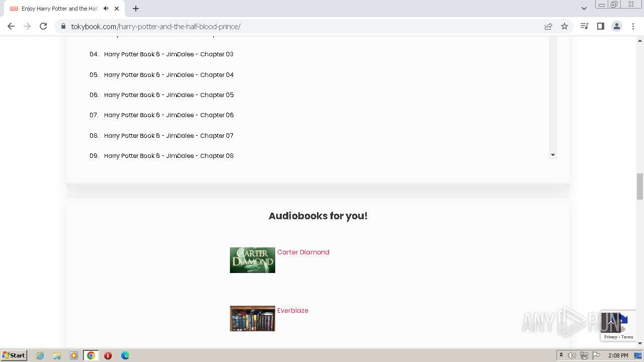Open the media control icon in toolbar
644x362 pixels.
pyautogui.click(x=584, y=26)
